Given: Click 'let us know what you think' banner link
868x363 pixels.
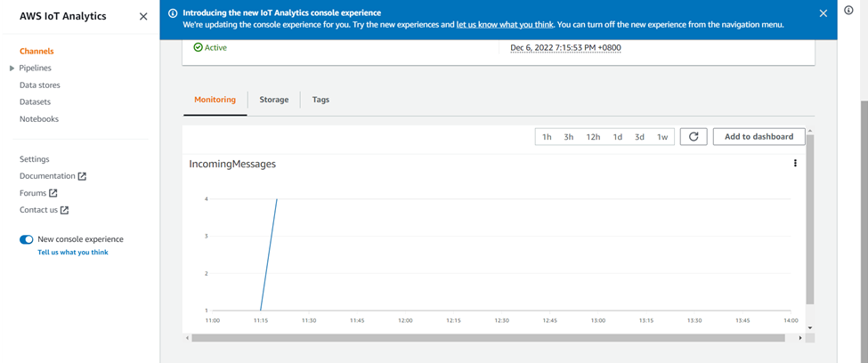Looking at the screenshot, I should pos(504,25).
